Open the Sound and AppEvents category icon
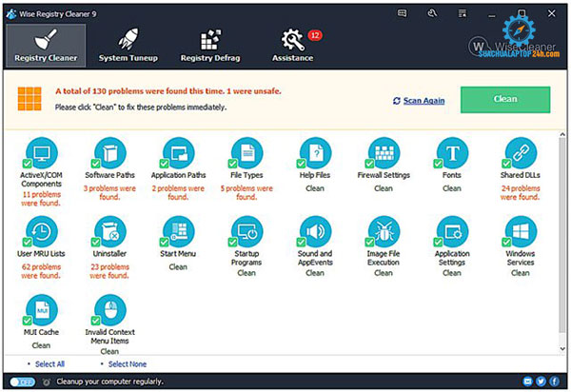The image size is (571, 392). [316, 231]
